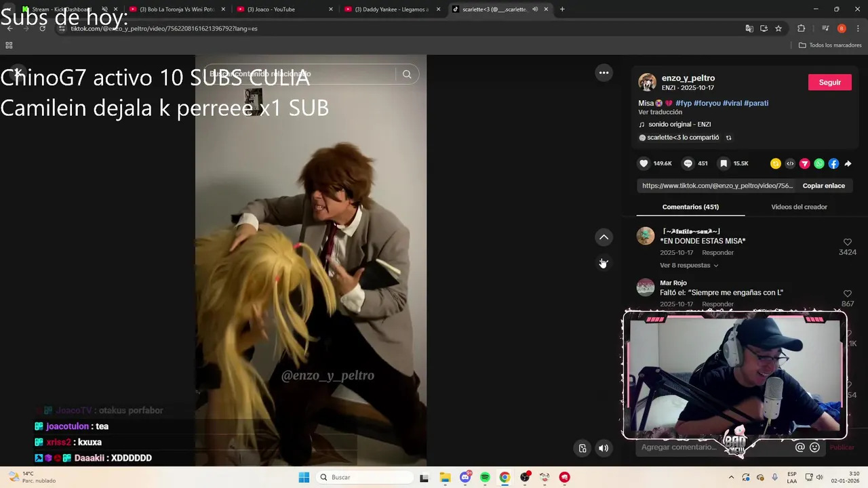The height and width of the screenshot is (488, 868).
Task: Open 'Todos los marcadores' bookmarks folder
Action: 830,45
